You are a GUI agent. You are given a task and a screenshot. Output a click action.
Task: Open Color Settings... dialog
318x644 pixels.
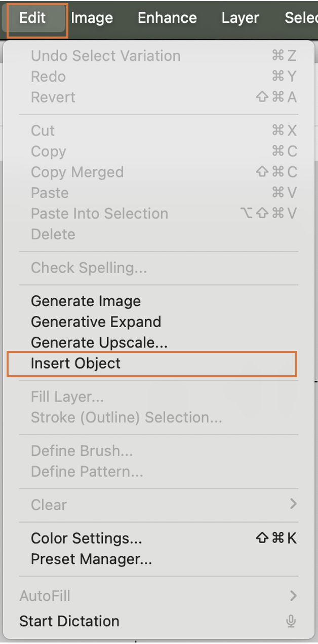coord(152,538)
